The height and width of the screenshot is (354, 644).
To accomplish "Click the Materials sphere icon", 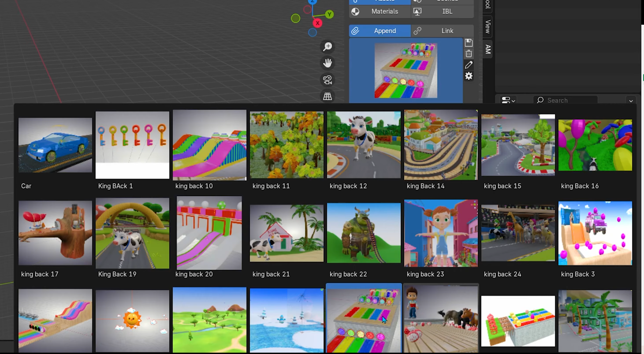I will [355, 11].
